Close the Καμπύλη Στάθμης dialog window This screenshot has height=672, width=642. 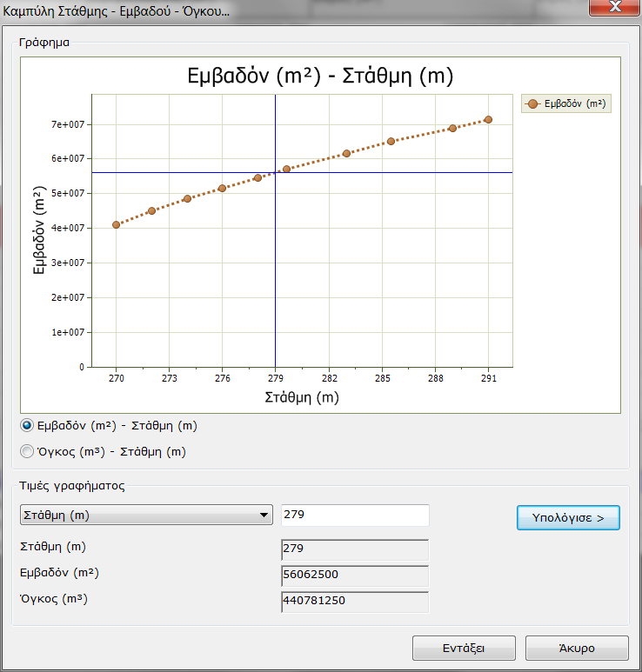pyautogui.click(x=613, y=12)
